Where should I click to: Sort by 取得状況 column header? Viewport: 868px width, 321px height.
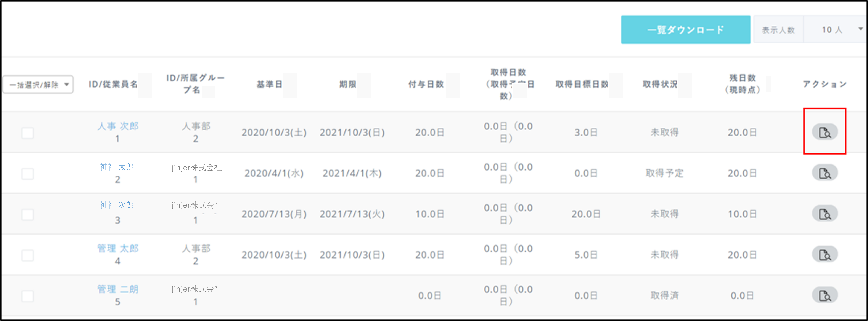click(x=660, y=84)
